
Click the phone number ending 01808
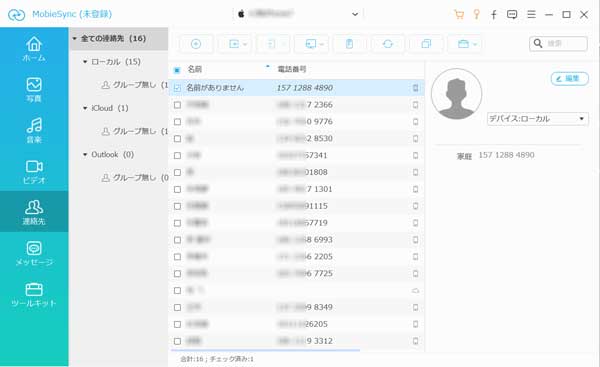click(x=303, y=172)
